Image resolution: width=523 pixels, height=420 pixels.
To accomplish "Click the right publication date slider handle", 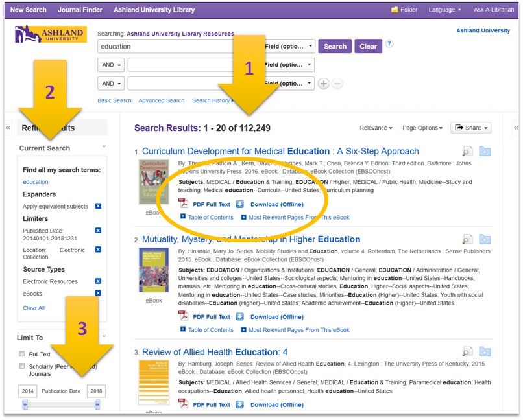I will coord(97,404).
